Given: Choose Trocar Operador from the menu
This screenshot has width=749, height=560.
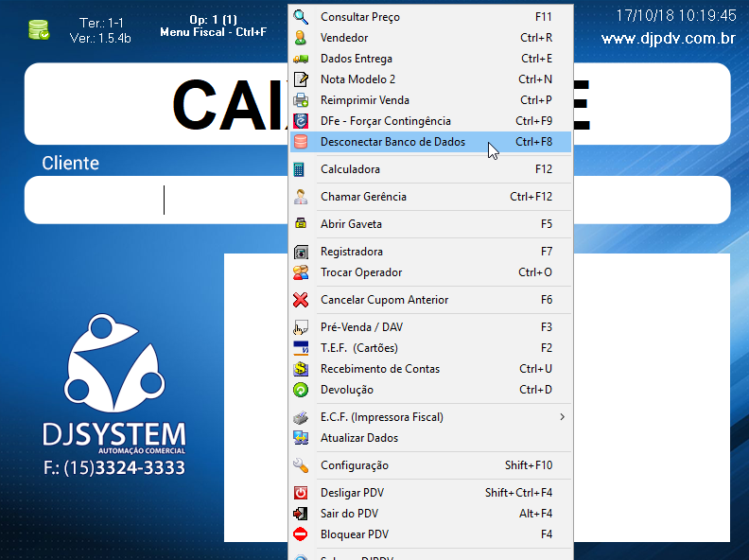Looking at the screenshot, I should pyautogui.click(x=361, y=272).
